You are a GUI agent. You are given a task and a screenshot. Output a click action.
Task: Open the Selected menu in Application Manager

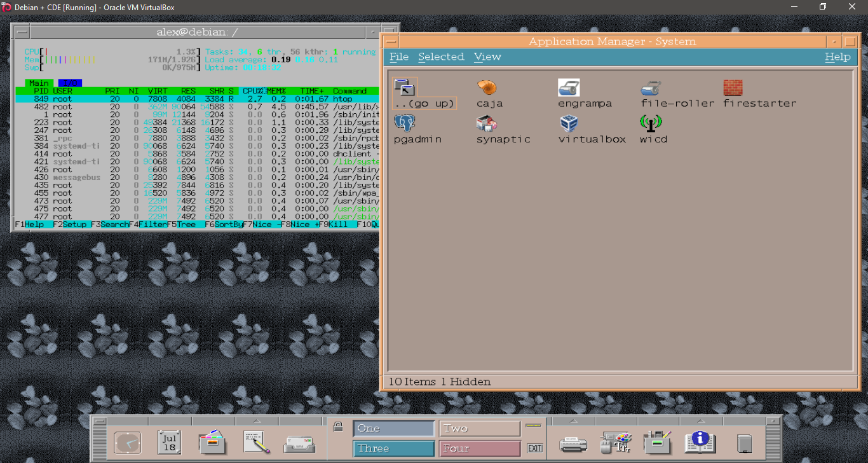(440, 57)
